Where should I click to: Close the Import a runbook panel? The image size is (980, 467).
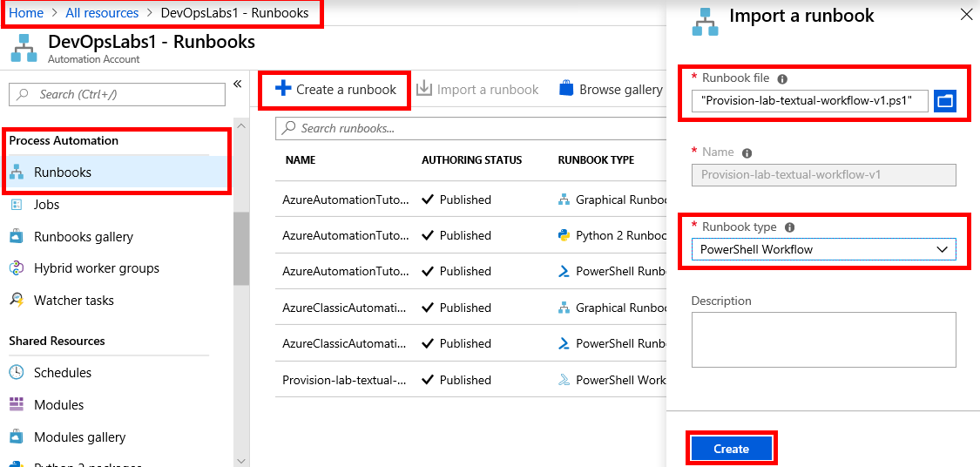point(965,16)
